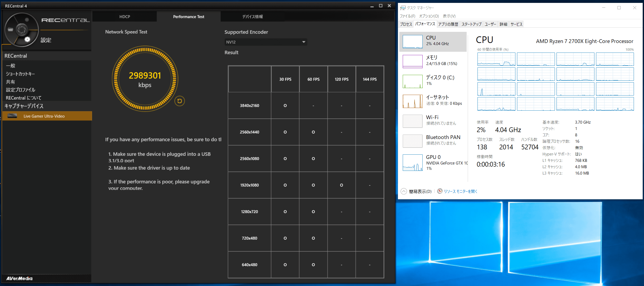Collapse Task Manager via simple view chevron
644x286 pixels.
pos(404,191)
